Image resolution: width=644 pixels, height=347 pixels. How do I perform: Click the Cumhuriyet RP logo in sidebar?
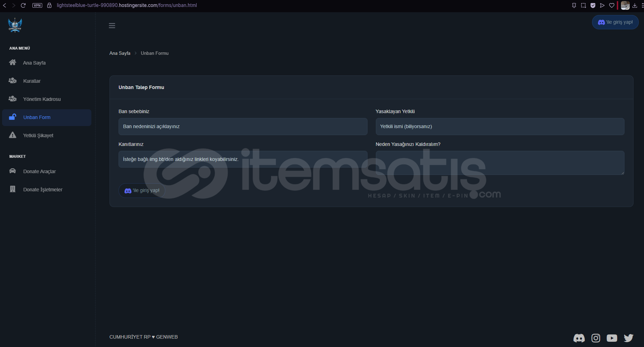[x=15, y=25]
